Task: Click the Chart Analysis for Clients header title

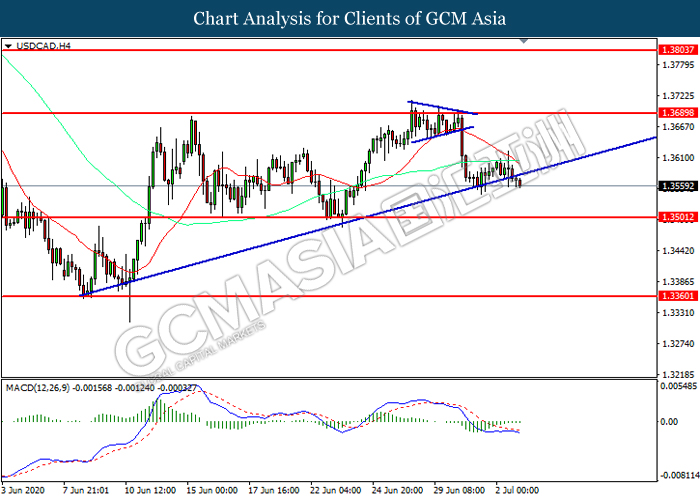Action: pyautogui.click(x=350, y=19)
